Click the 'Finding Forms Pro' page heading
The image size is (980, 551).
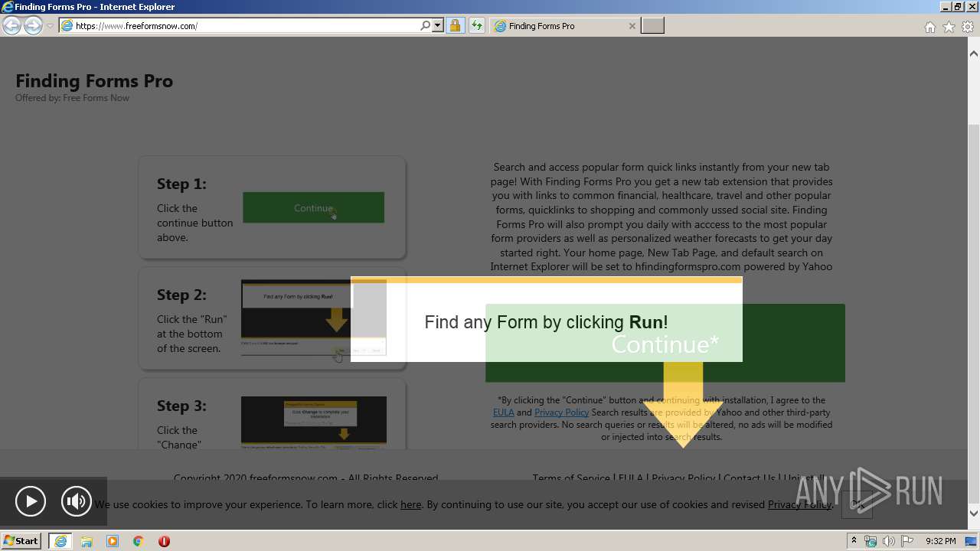pos(94,81)
